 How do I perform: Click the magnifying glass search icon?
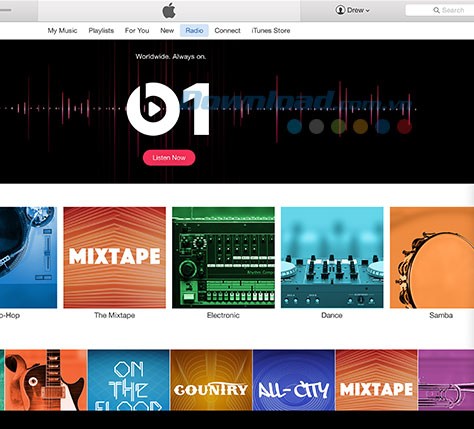click(436, 10)
